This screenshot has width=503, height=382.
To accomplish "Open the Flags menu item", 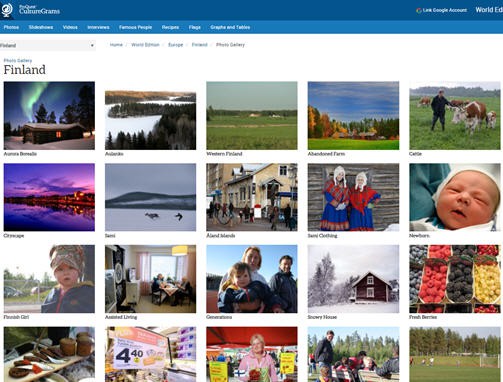I will pos(195,27).
